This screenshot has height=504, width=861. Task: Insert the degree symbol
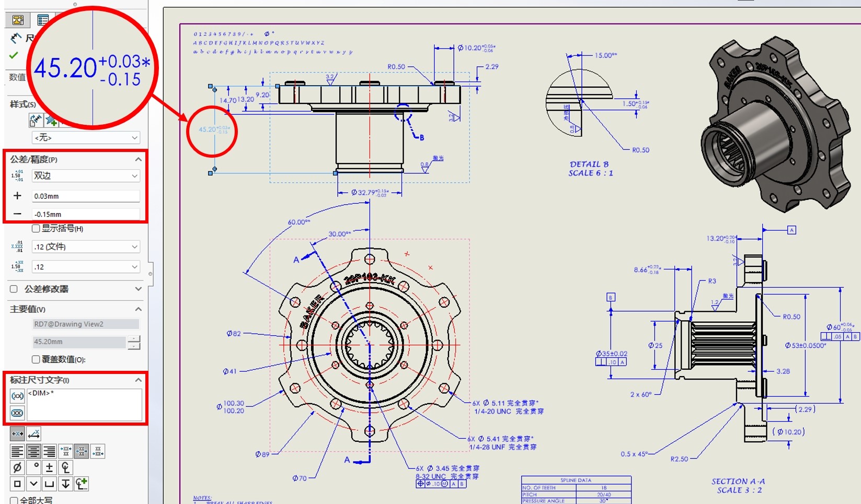click(x=33, y=467)
